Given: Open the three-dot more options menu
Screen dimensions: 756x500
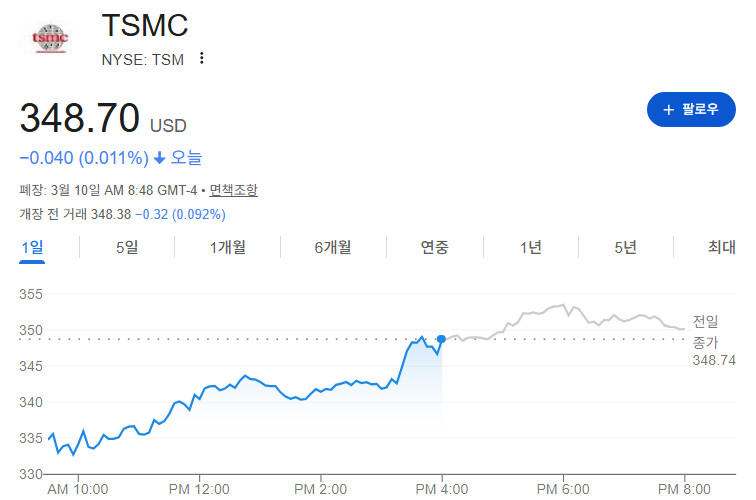Looking at the screenshot, I should coord(202,58).
